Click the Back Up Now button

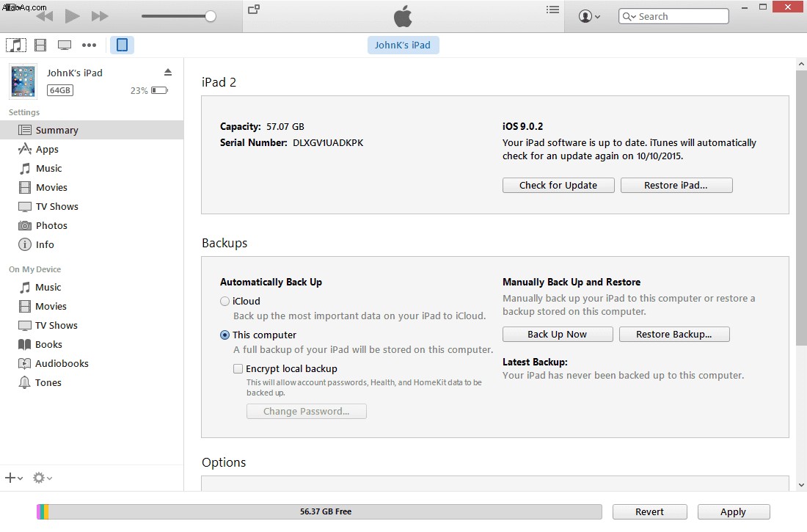pos(558,334)
